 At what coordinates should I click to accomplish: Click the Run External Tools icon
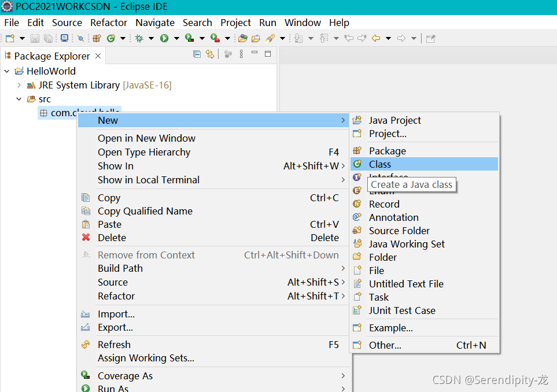click(215, 38)
